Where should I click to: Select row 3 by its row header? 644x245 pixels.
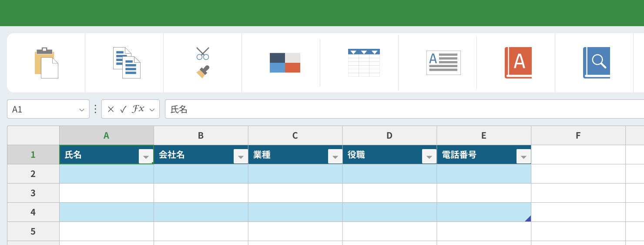click(x=33, y=193)
